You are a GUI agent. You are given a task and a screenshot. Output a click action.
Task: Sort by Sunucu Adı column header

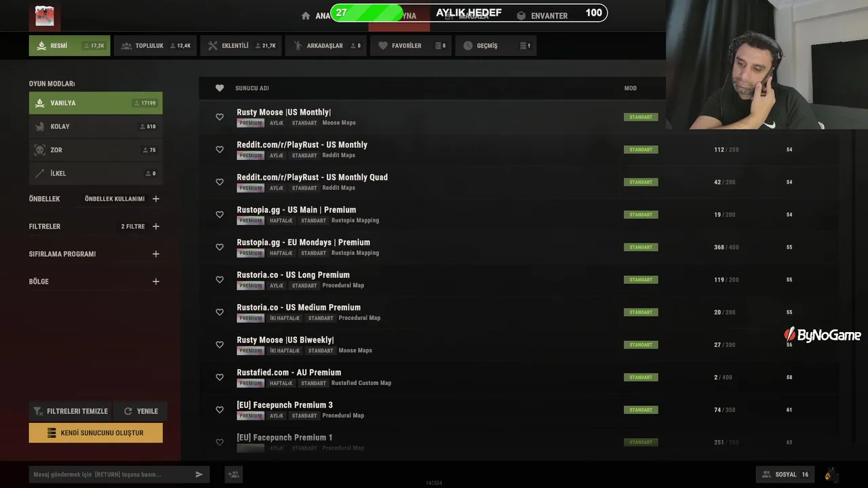pos(252,88)
